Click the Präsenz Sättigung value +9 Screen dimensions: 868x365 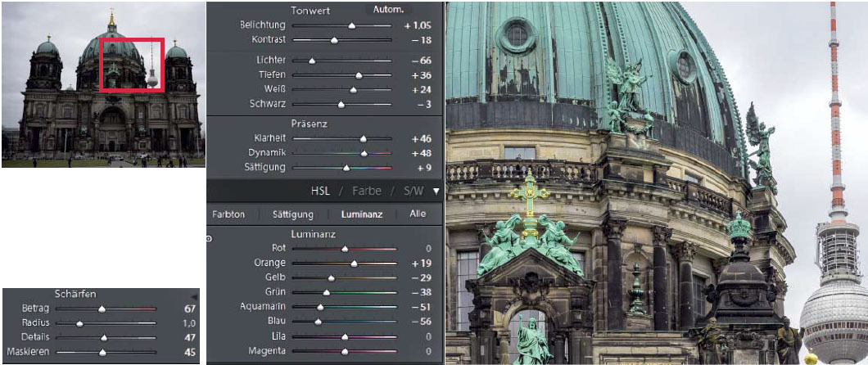425,168
